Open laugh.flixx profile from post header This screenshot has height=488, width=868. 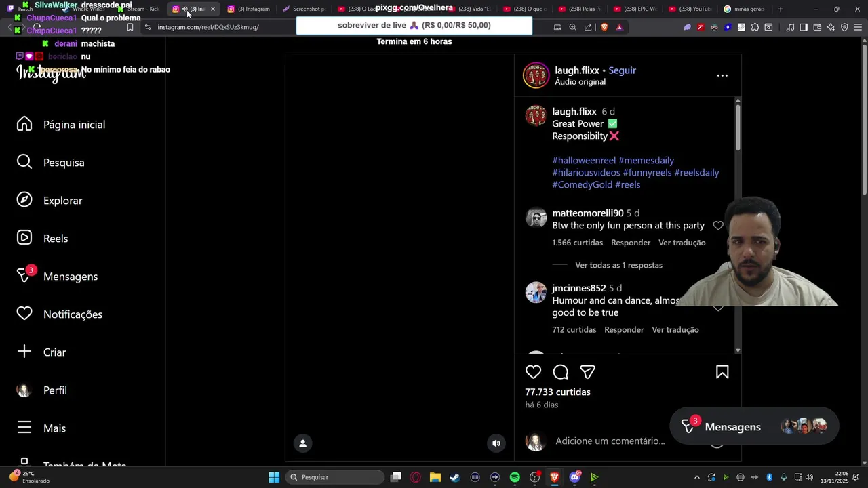577,70
